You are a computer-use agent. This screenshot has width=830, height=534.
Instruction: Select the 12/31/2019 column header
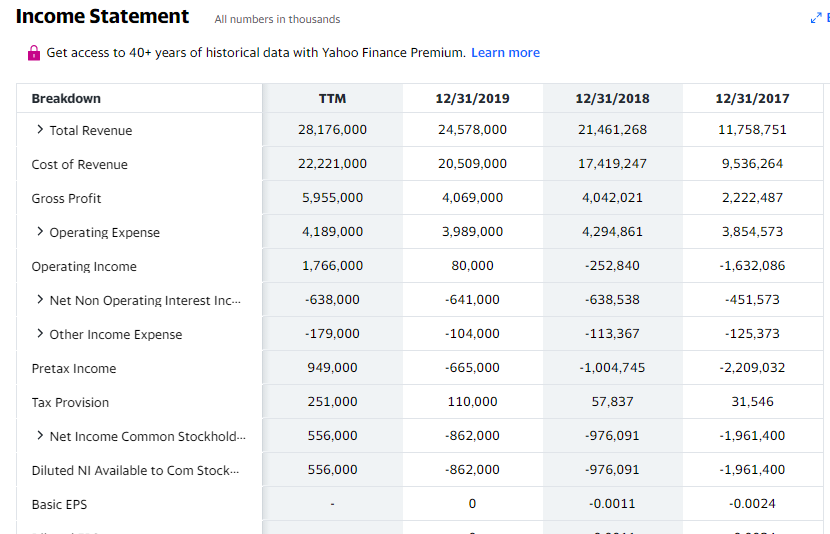(x=472, y=98)
